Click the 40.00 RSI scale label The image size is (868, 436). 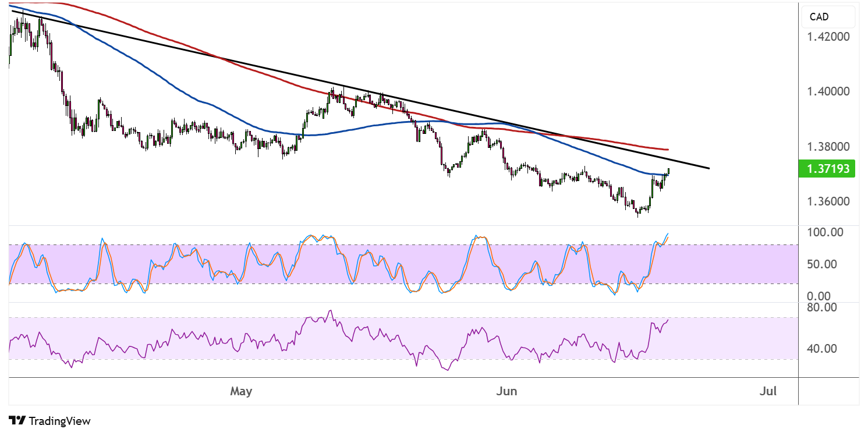pos(821,349)
